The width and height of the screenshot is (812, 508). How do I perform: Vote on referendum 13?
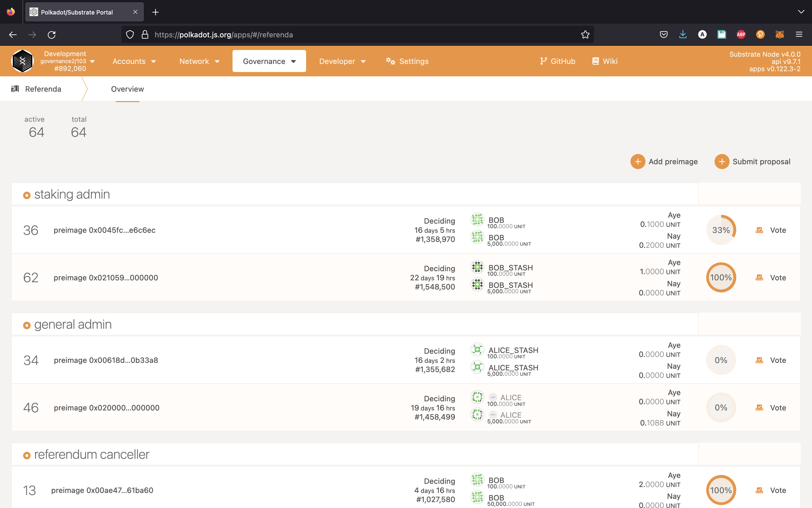pyautogui.click(x=771, y=490)
